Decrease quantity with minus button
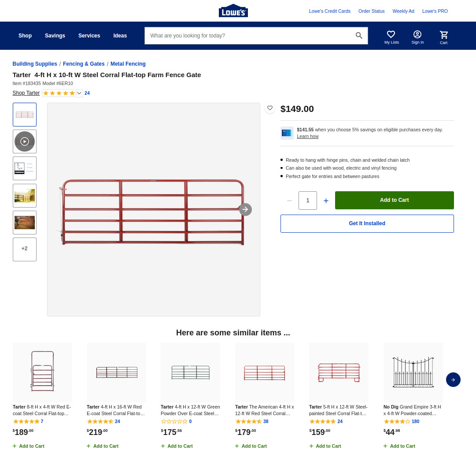Viewport: 476px width, 457px height. point(289,201)
